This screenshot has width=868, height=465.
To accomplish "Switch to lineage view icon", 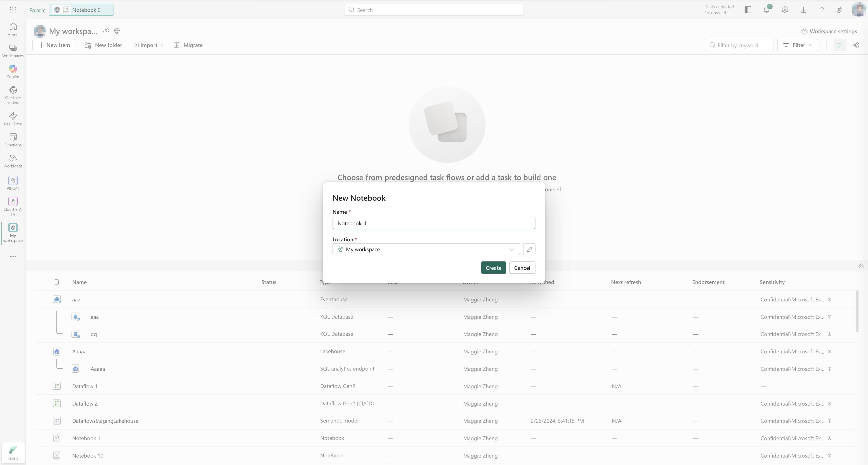I will [856, 45].
